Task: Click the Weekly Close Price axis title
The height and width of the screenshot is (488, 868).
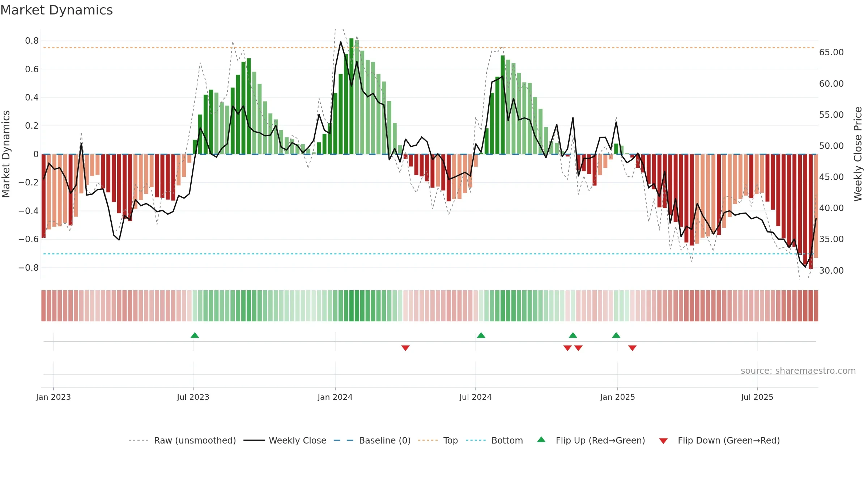Action: (858, 154)
